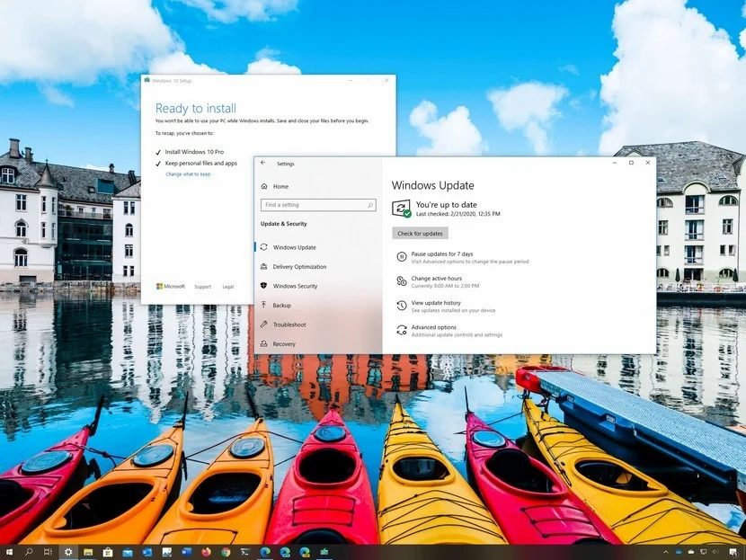Image resolution: width=746 pixels, height=560 pixels.
Task: Click the Find a setting search box
Action: coord(318,205)
